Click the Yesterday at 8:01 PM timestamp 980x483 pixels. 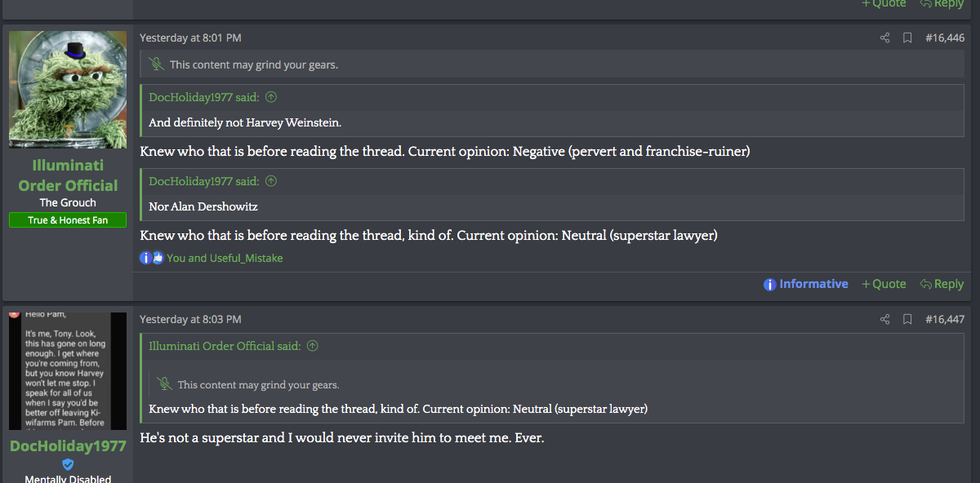190,38
